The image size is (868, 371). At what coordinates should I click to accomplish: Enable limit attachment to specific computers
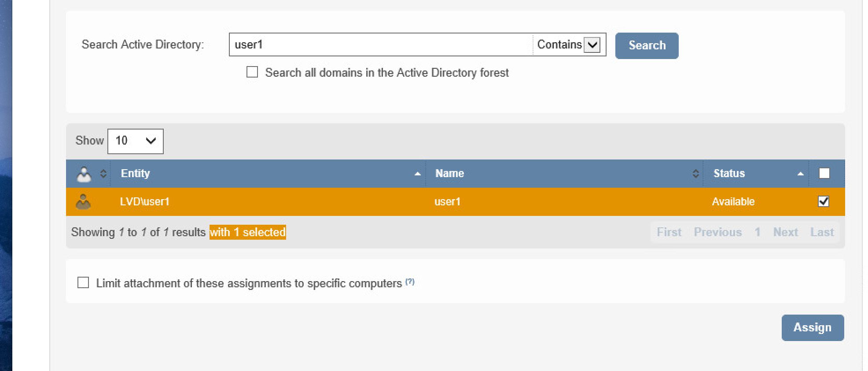click(83, 282)
